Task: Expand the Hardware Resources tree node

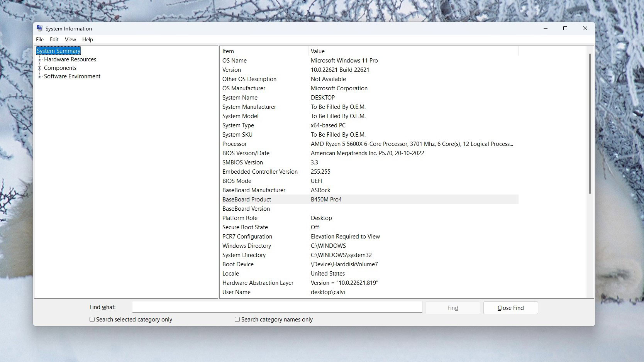Action: click(39, 59)
